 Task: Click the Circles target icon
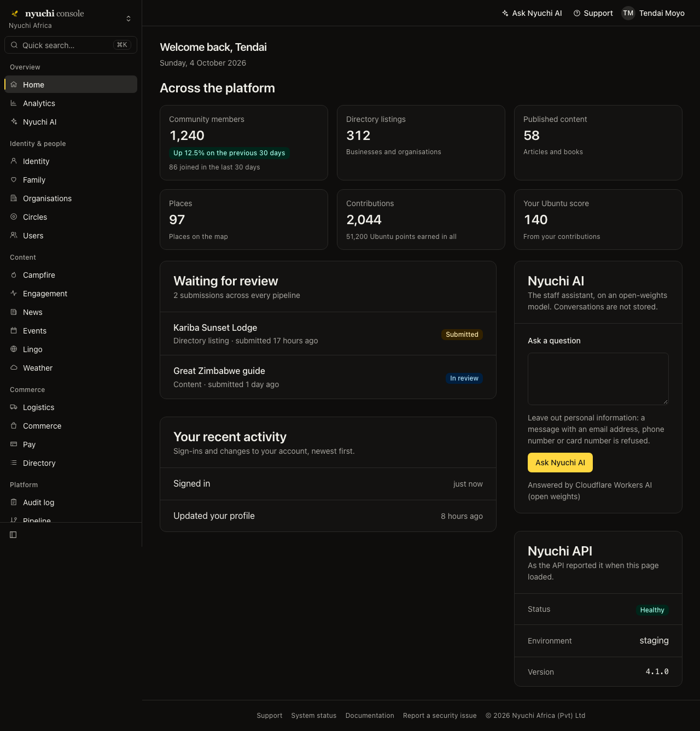pyautogui.click(x=14, y=217)
